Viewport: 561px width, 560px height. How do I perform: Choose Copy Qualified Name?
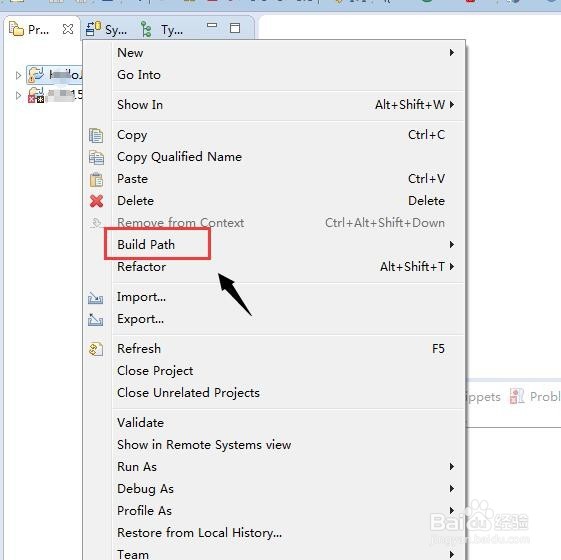tap(274, 157)
